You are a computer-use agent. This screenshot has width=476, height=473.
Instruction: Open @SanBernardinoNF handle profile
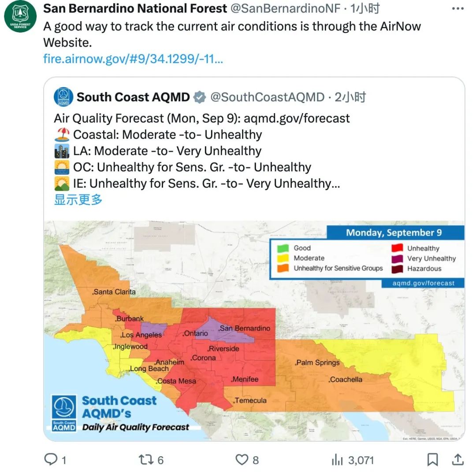coord(285,8)
